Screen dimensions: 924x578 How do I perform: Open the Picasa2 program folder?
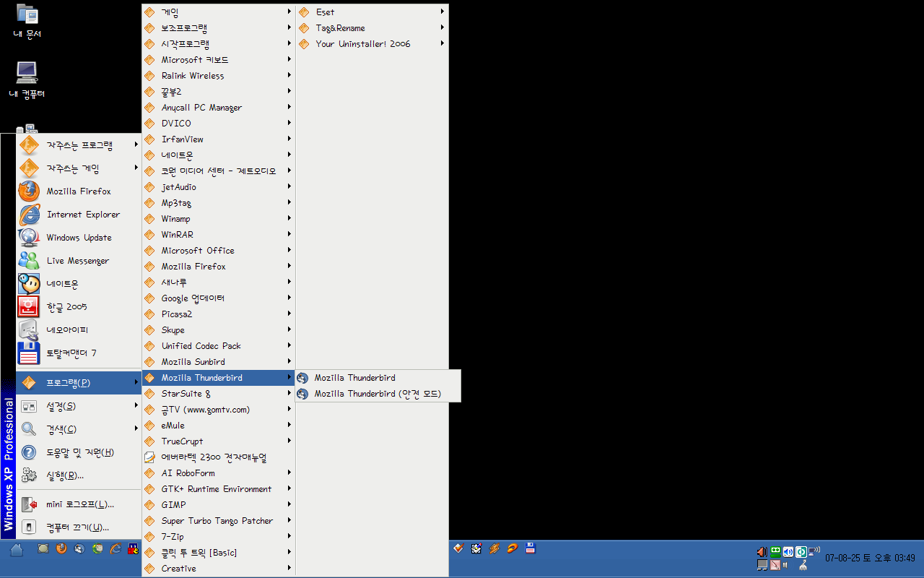click(x=219, y=314)
